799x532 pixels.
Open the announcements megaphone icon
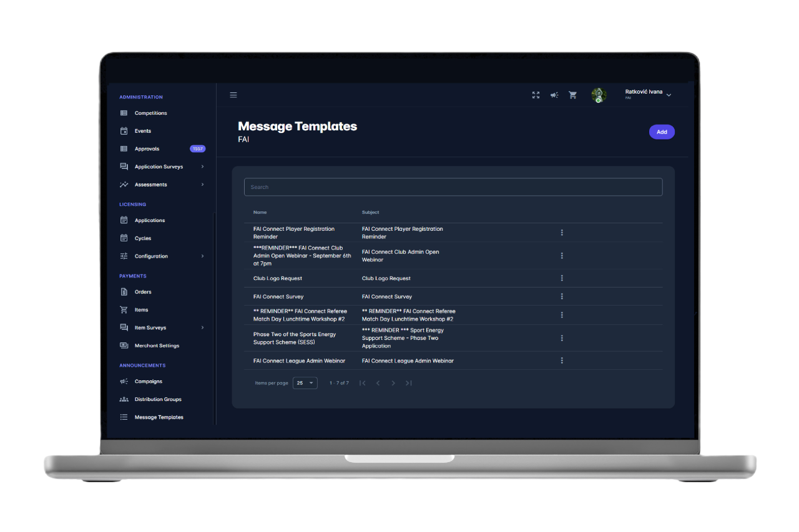(x=554, y=95)
